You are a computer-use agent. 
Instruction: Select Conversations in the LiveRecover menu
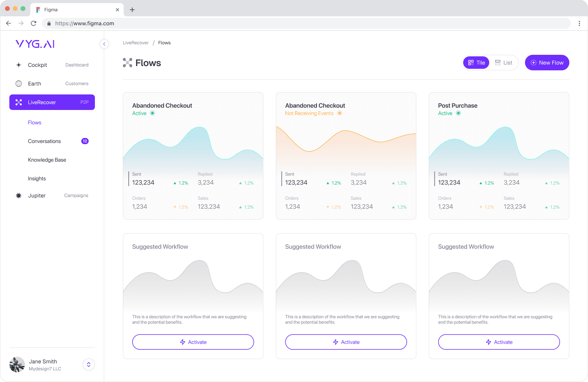pyautogui.click(x=44, y=141)
